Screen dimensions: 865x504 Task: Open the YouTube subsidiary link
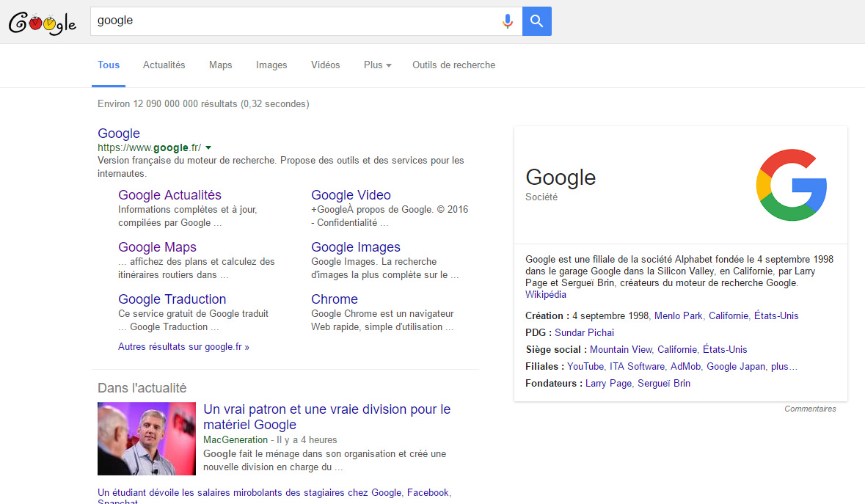pos(585,367)
